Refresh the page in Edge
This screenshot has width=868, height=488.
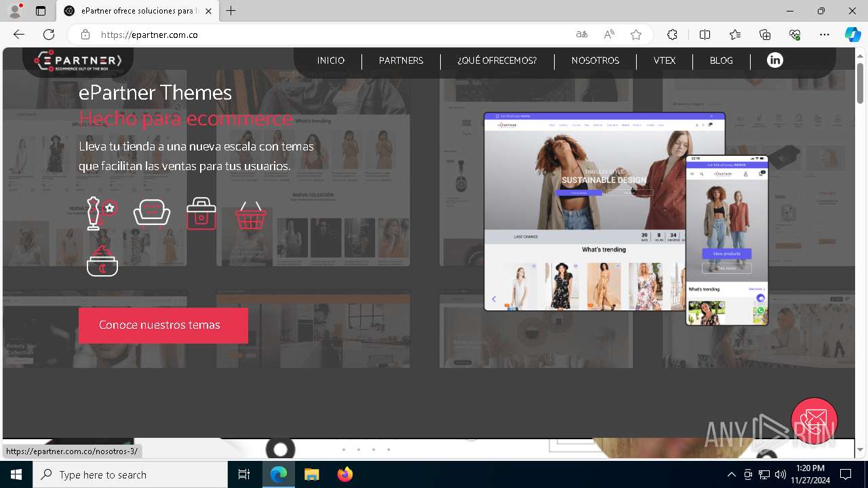click(x=49, y=35)
